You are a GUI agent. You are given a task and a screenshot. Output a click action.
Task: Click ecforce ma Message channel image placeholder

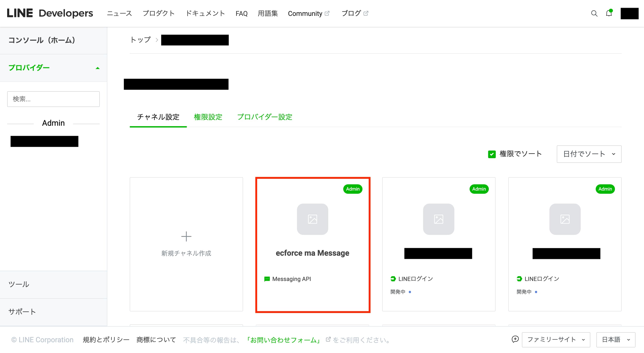pos(312,219)
